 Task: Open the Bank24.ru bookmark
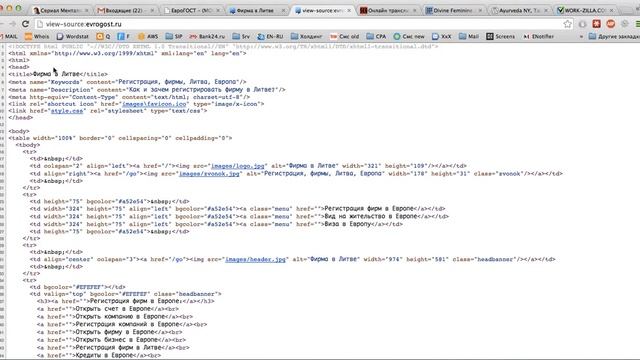tap(207, 36)
